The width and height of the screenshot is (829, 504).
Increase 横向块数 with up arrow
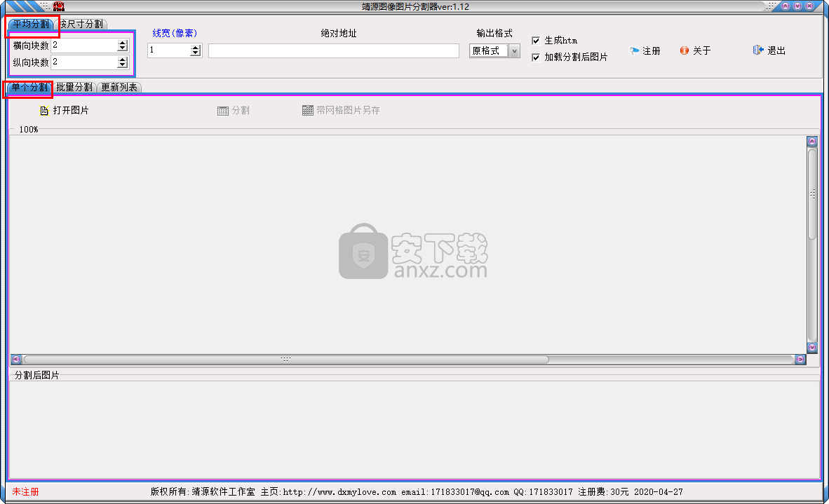[123, 43]
